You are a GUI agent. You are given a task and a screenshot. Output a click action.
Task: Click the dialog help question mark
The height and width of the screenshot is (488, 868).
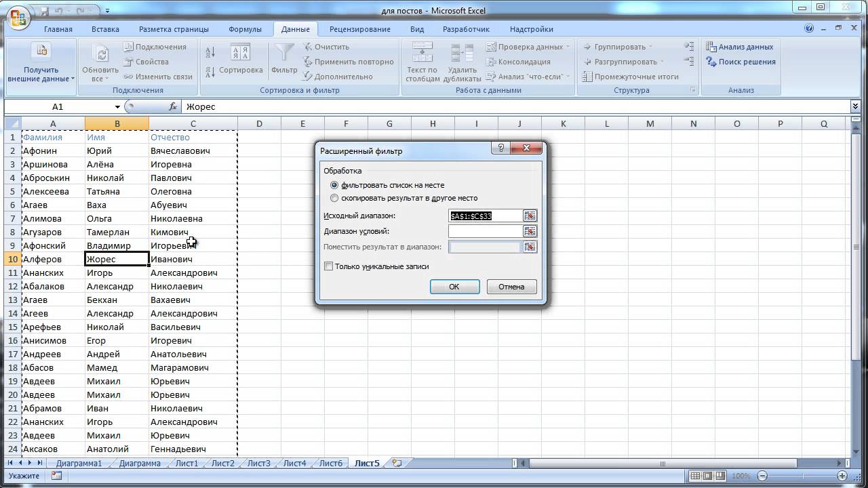coord(500,148)
